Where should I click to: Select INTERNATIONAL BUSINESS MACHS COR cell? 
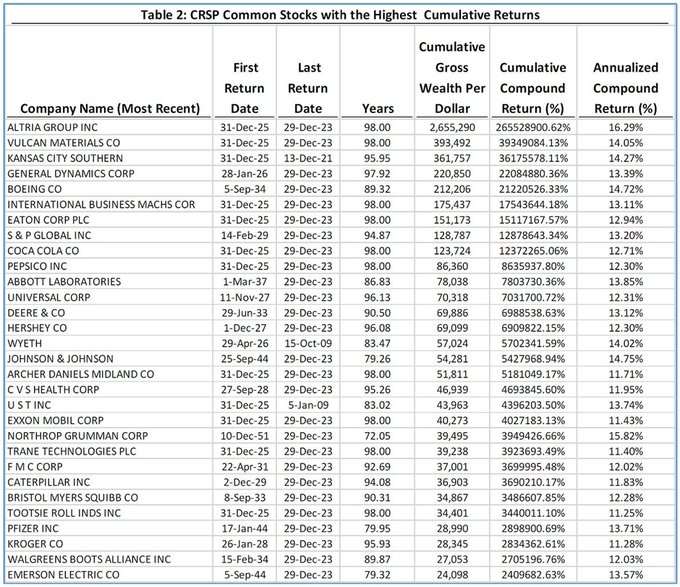point(101,205)
